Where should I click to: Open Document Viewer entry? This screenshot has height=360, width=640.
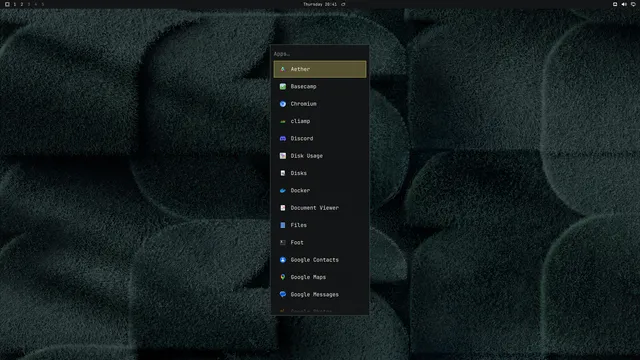[x=320, y=208]
